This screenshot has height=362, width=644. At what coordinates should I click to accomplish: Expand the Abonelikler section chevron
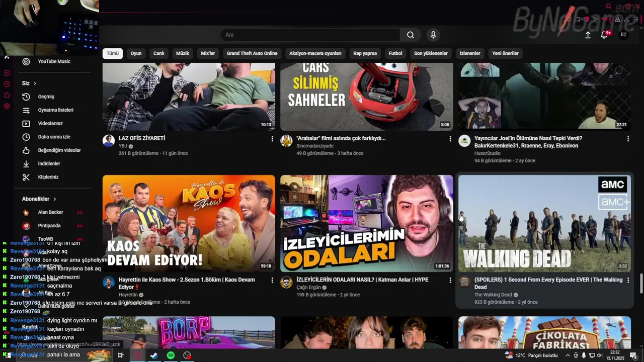(x=54, y=199)
